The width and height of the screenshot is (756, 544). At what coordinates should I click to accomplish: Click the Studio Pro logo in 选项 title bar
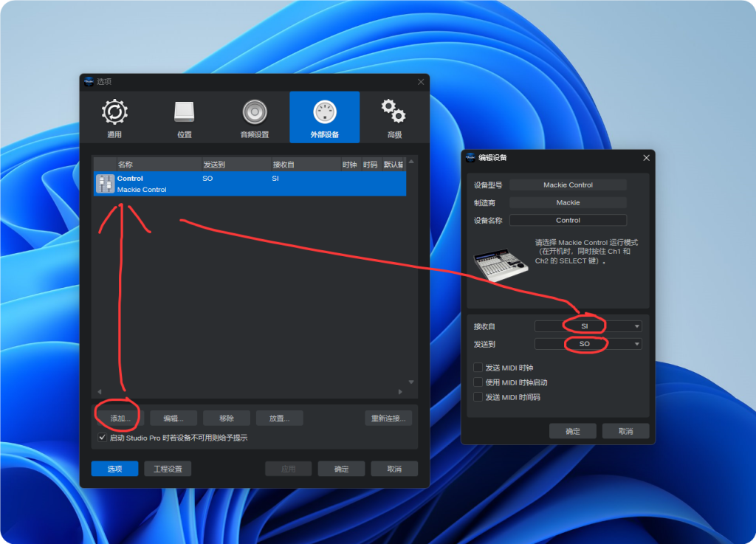pyautogui.click(x=89, y=81)
